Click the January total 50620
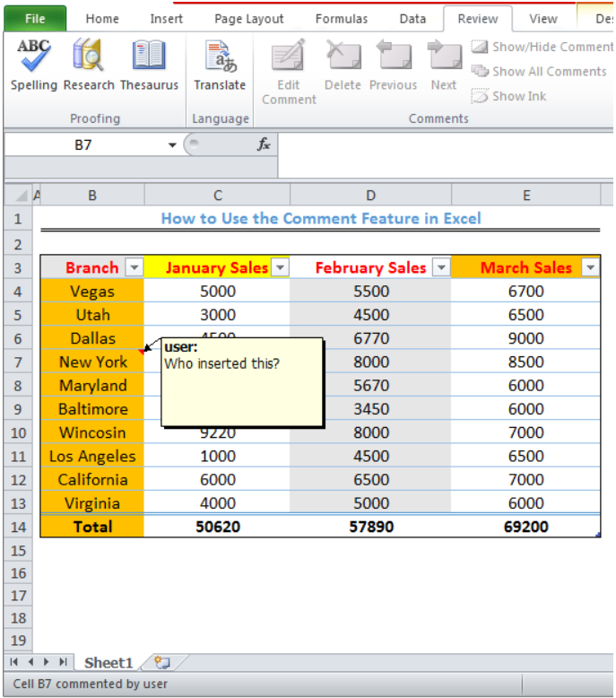This screenshot has height=698, width=616. coord(218,527)
